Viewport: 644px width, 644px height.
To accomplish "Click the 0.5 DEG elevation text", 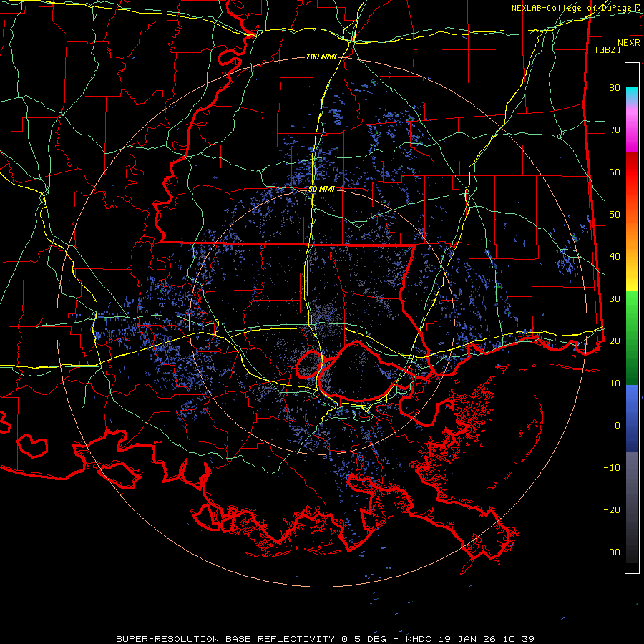I will [364, 639].
